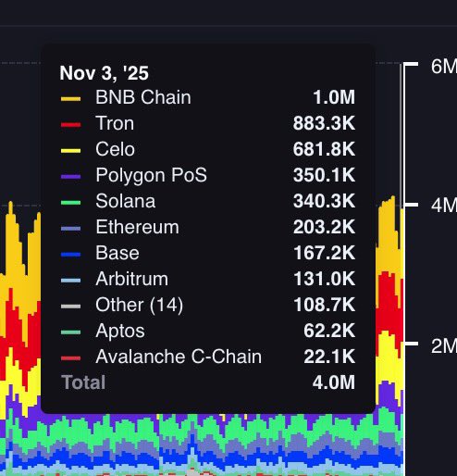This screenshot has height=476, width=457.
Task: Click the 62.2K Aptos value
Action: [329, 331]
